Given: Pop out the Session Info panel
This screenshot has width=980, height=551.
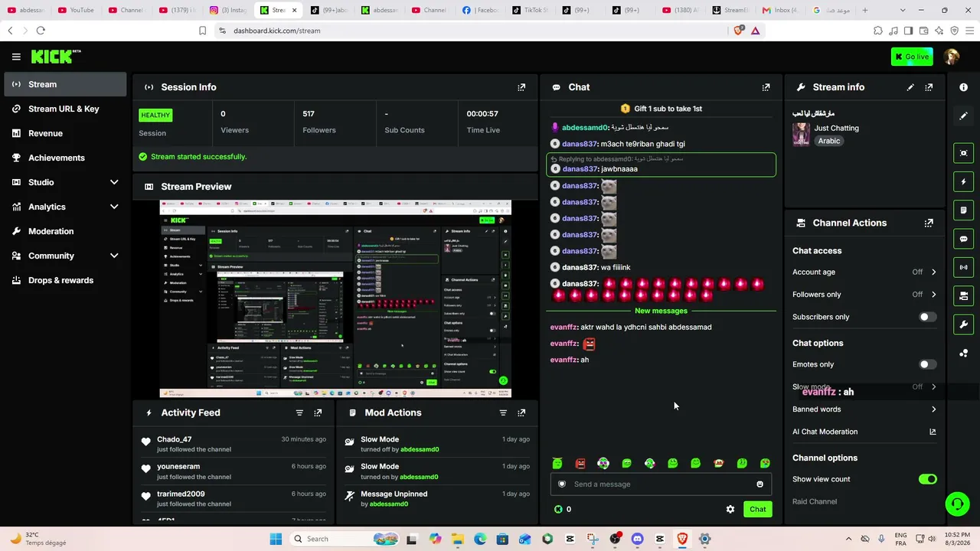Looking at the screenshot, I should (x=521, y=87).
